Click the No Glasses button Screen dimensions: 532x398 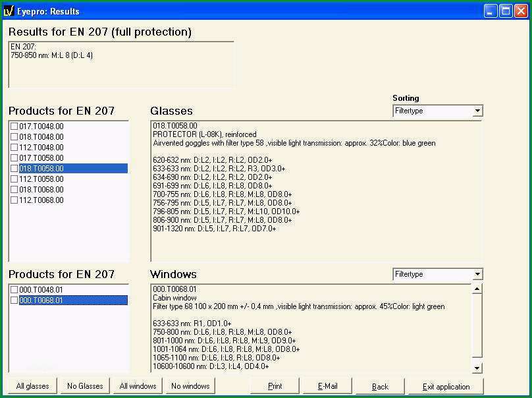pos(85,386)
